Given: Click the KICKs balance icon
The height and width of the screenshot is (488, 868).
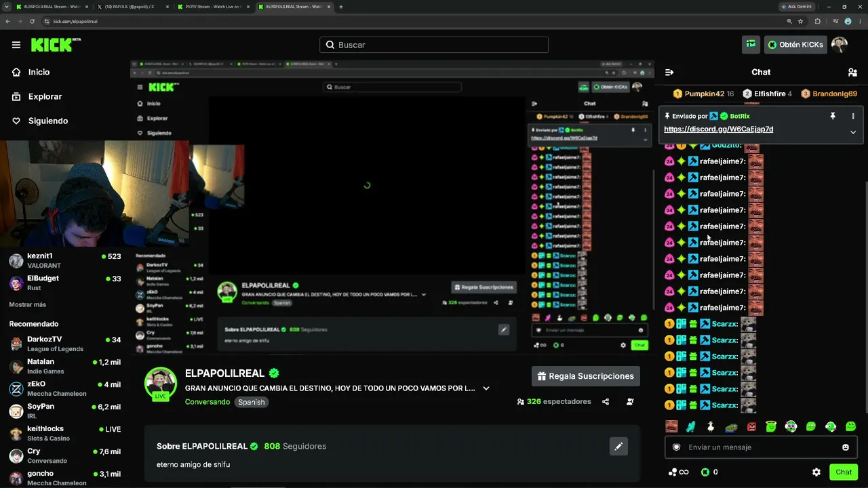Looking at the screenshot, I should pos(705,472).
